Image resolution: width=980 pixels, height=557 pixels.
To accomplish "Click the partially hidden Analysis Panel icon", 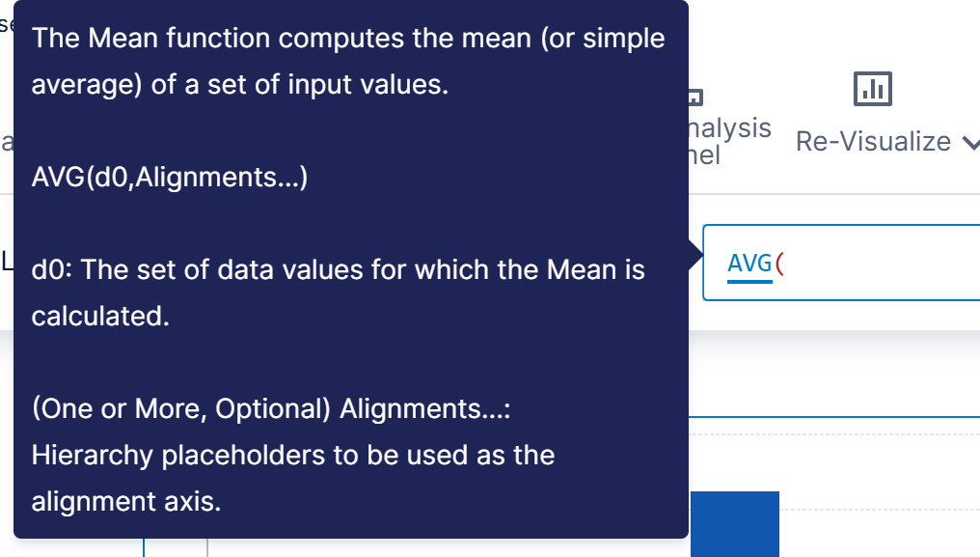I will [694, 97].
